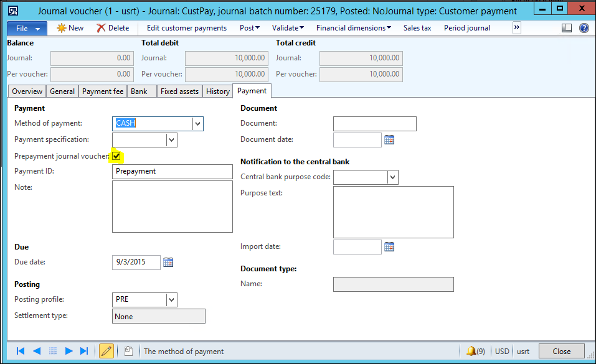Switch to the Overview tab
Viewport: 596px width, 364px height.
tap(27, 91)
